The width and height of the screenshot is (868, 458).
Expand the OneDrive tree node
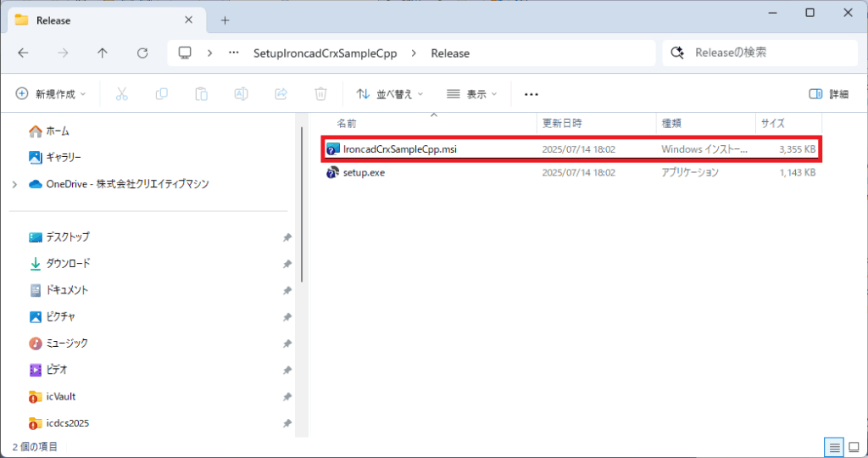[x=14, y=184]
